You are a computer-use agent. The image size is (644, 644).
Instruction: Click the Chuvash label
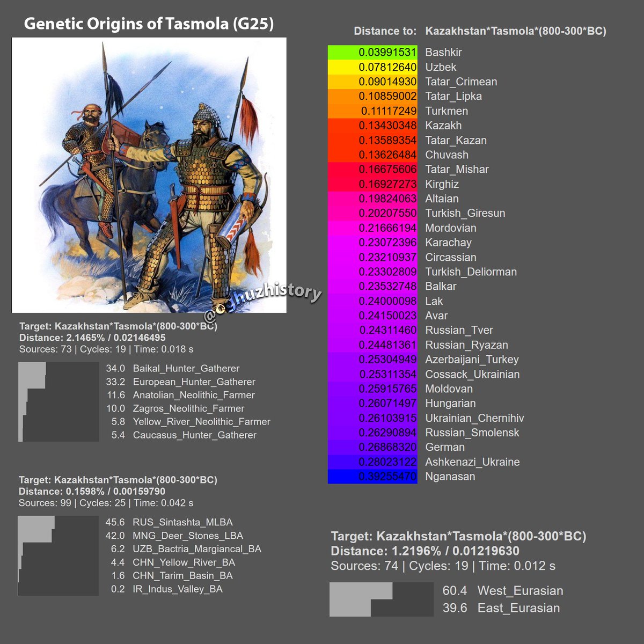447,155
